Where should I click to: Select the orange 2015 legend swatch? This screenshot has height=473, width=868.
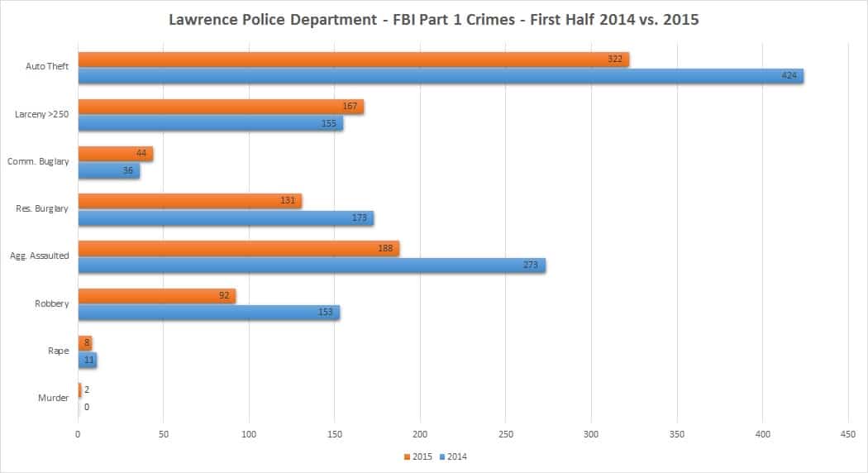click(407, 457)
